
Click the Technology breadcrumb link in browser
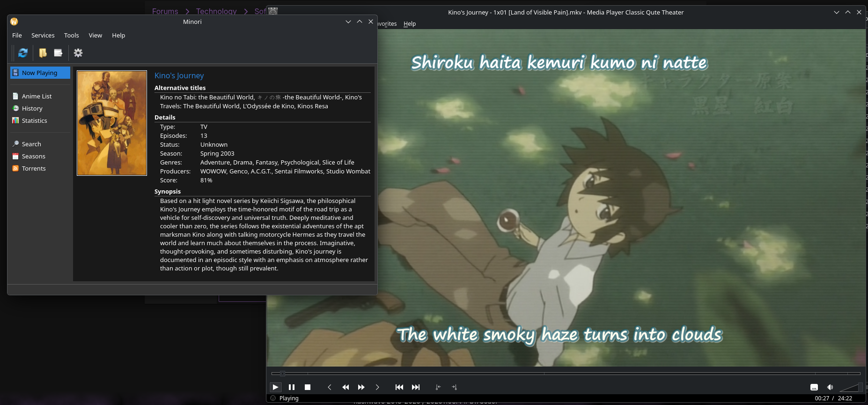(216, 11)
